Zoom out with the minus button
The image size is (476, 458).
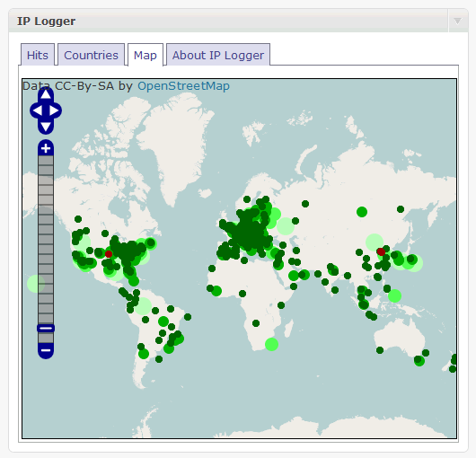46,350
